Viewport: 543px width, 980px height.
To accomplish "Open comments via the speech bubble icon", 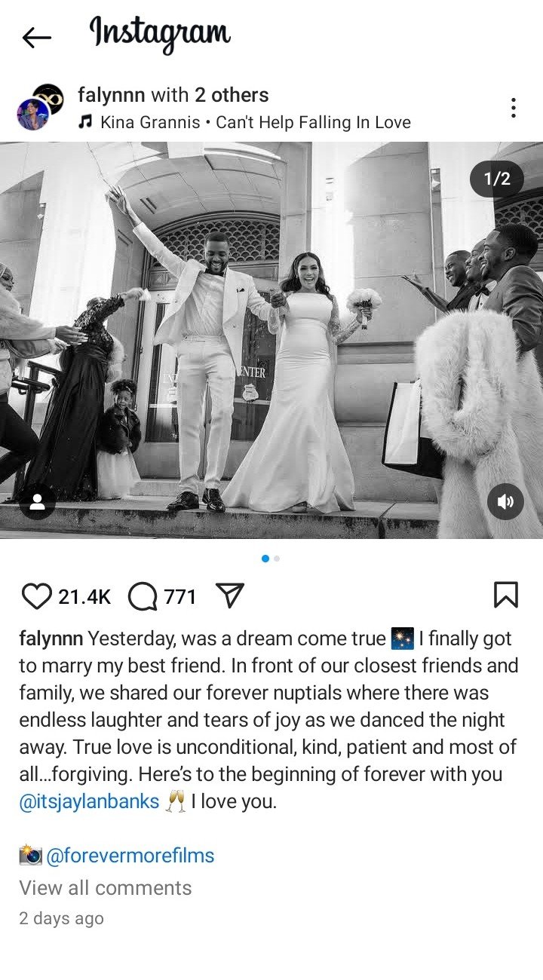I will tap(143, 597).
